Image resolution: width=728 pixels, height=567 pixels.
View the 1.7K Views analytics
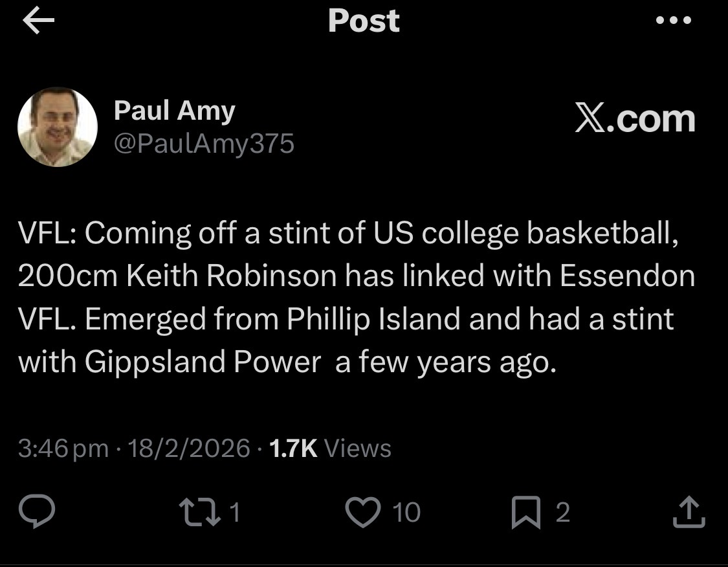tap(329, 448)
